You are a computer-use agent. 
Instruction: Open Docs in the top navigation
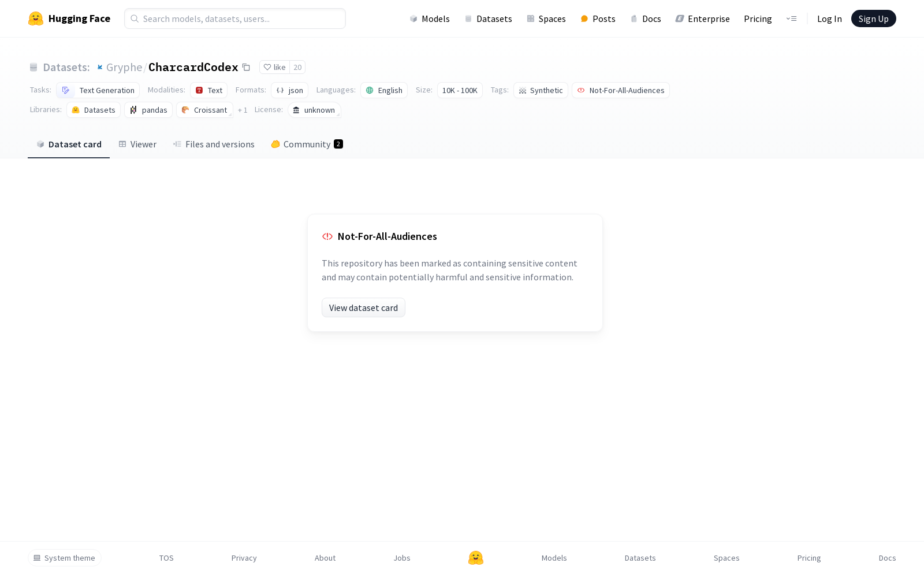pos(646,18)
